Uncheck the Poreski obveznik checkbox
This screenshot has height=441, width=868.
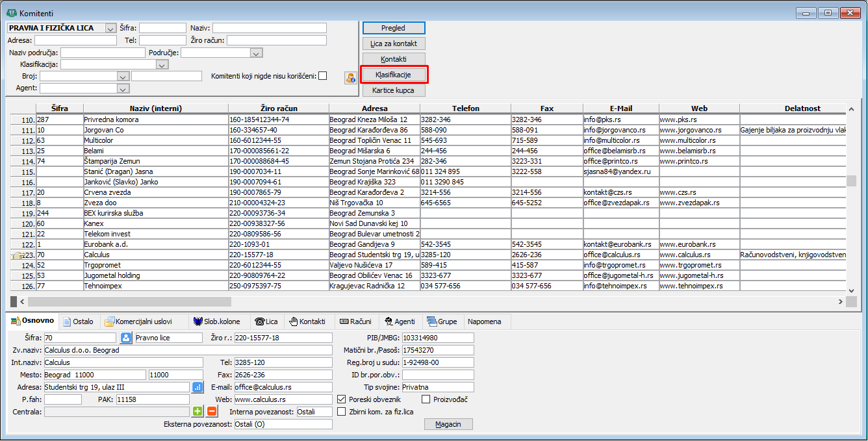(x=342, y=399)
